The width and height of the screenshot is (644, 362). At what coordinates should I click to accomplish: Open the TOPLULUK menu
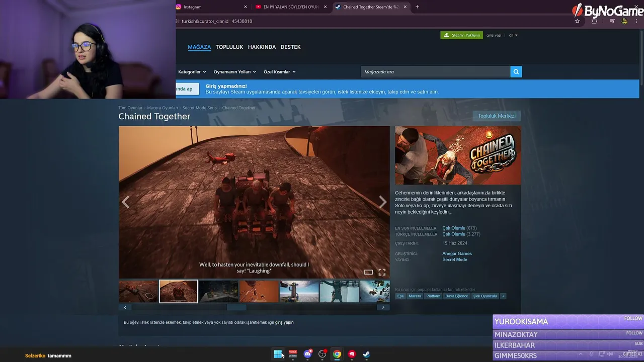[229, 47]
